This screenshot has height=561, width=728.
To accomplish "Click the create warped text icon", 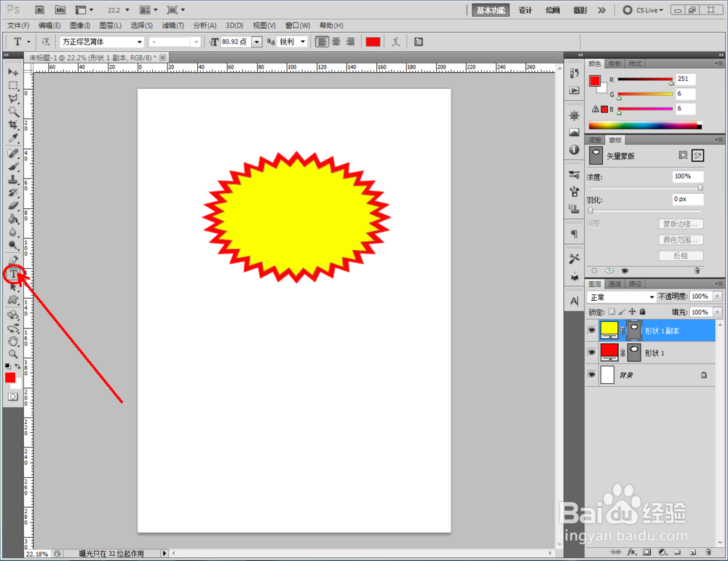I will pyautogui.click(x=395, y=42).
